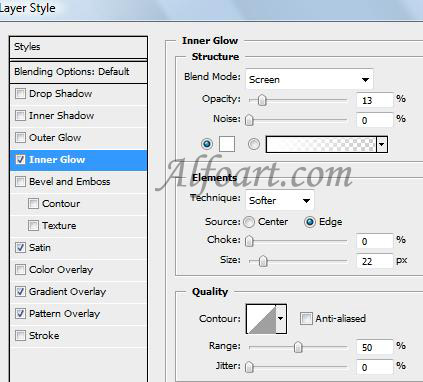Screen dimensions: 423x382
Task: Click the Jitter slider handle
Action: tap(249, 367)
